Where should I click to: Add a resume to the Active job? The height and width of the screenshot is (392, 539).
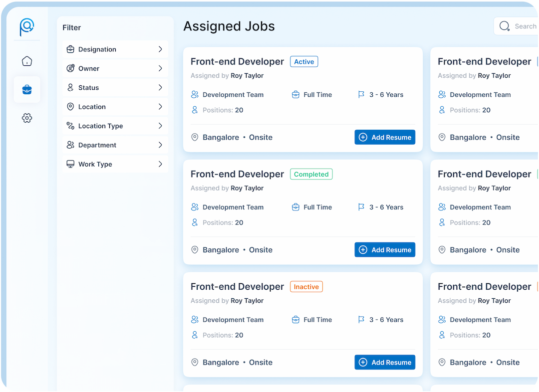tap(385, 137)
